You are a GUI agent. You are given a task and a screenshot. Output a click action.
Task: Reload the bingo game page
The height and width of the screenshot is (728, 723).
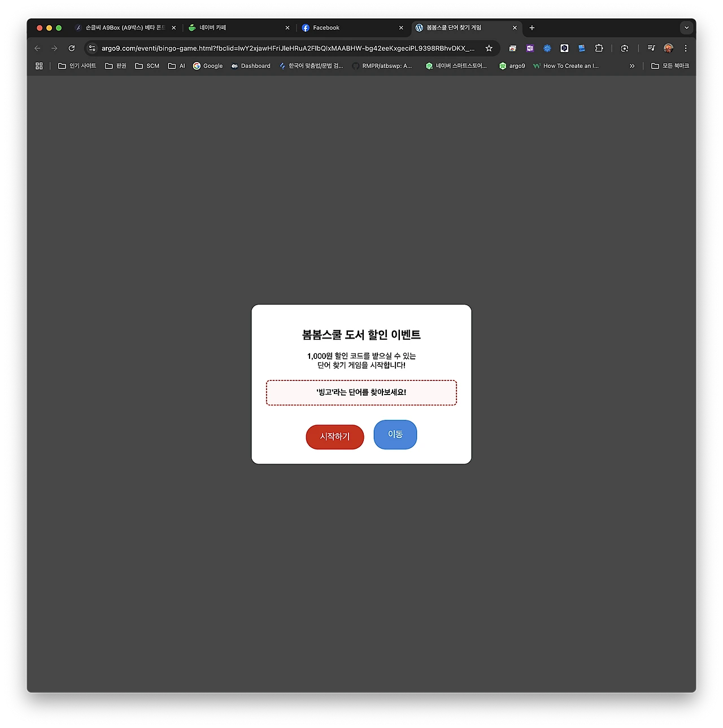click(x=71, y=49)
